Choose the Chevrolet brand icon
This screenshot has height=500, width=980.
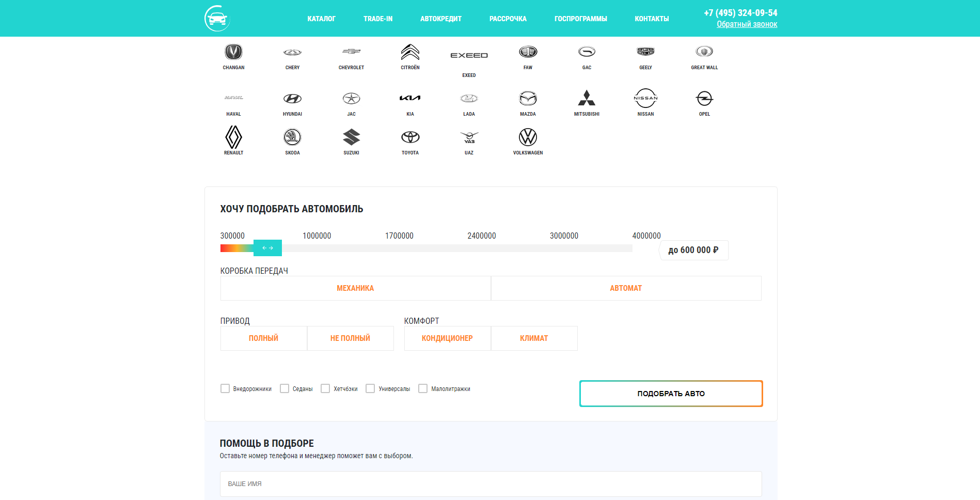point(351,51)
